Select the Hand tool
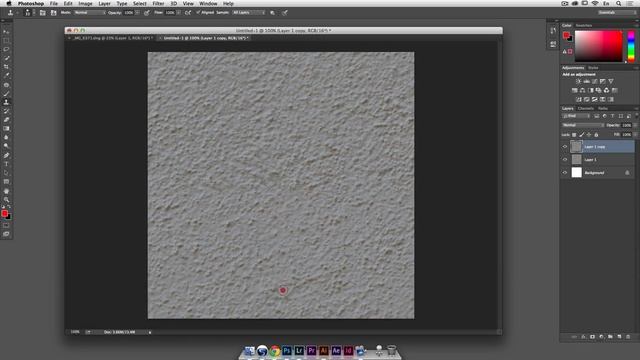Viewport: 640px width, 360px height. pyautogui.click(x=6, y=191)
